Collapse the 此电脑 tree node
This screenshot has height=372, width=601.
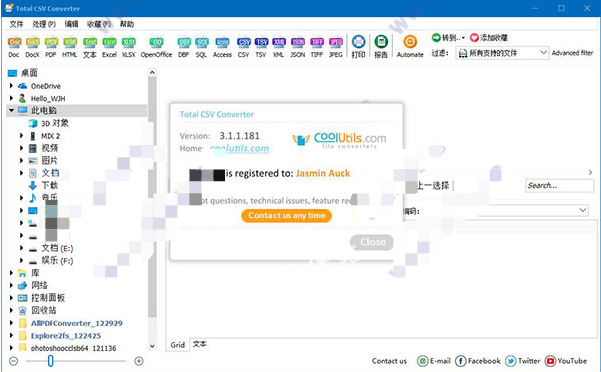pos(11,111)
